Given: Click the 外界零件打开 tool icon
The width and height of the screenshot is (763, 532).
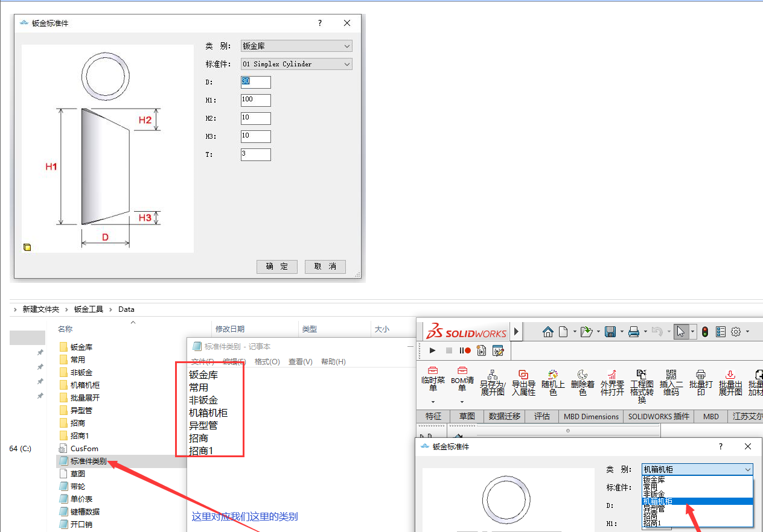Looking at the screenshot, I should (x=612, y=382).
